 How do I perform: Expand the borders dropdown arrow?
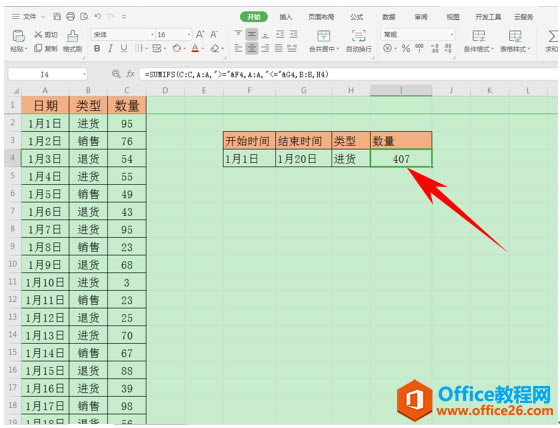[146, 49]
